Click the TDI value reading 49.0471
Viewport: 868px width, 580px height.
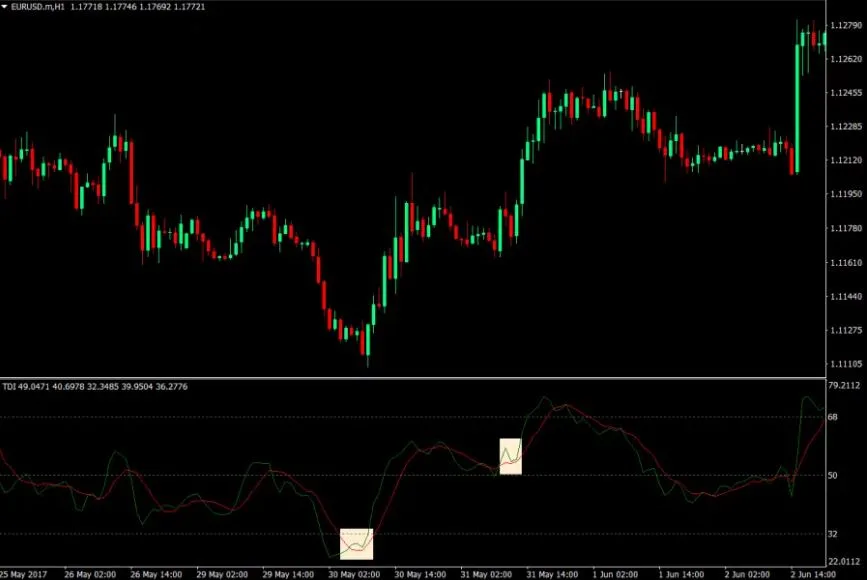(32, 384)
